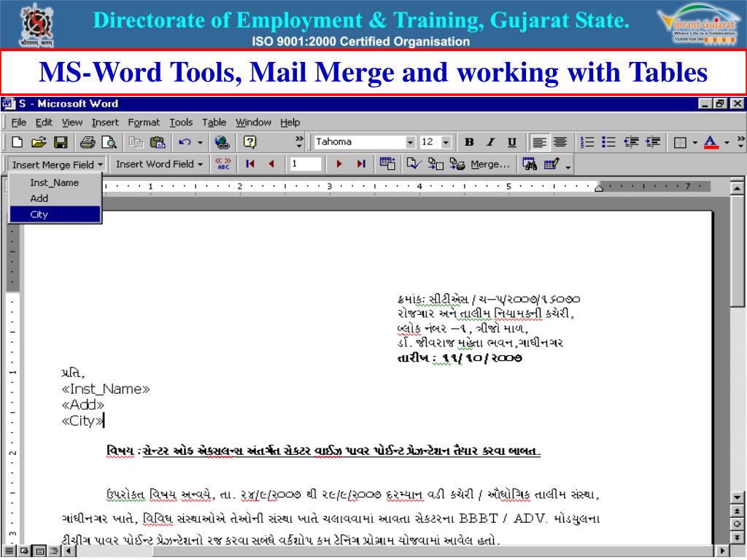Image resolution: width=747 pixels, height=560 pixels.
Task: Select the City merge field
Action: 55,214
